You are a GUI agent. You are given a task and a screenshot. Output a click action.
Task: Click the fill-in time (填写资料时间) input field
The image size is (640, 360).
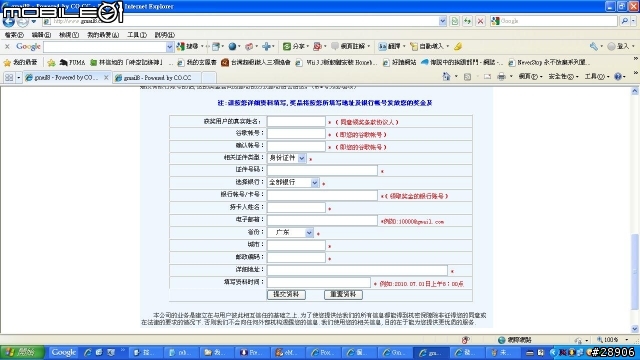[319, 282]
